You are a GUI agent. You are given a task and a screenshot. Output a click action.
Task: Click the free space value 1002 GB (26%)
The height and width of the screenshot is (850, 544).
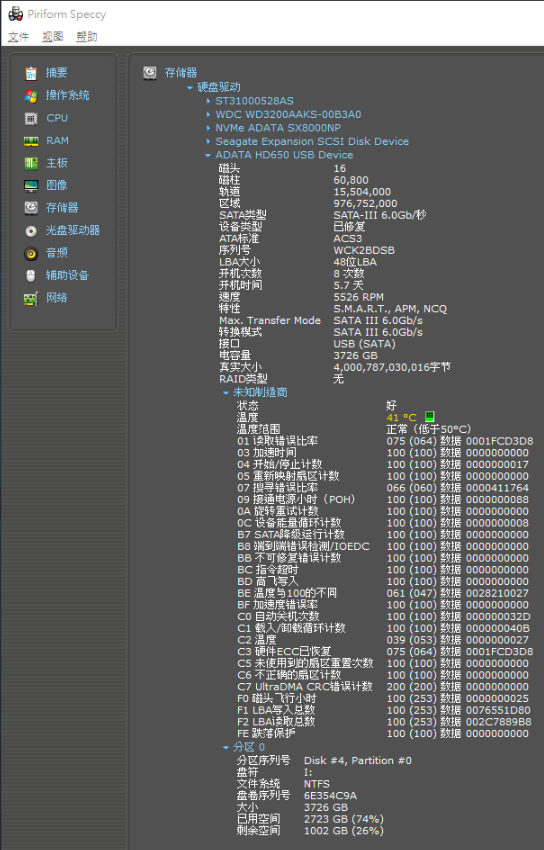coord(344,830)
